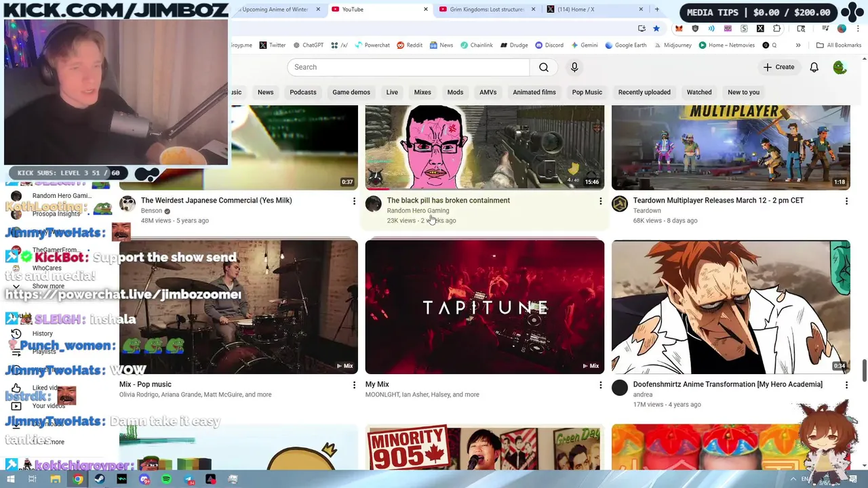Click Teardown channel avatar

click(620, 203)
